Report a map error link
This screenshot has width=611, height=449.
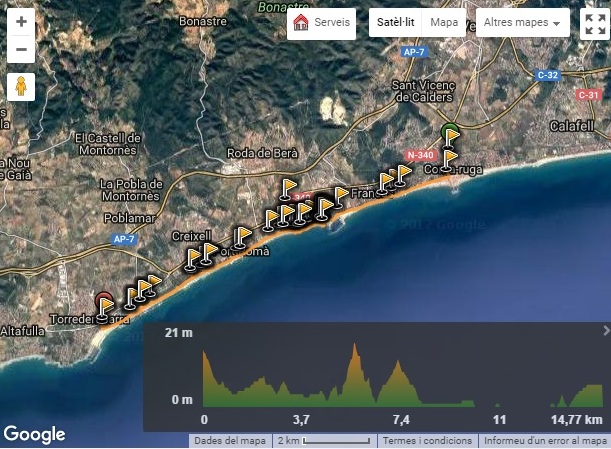pos(545,441)
